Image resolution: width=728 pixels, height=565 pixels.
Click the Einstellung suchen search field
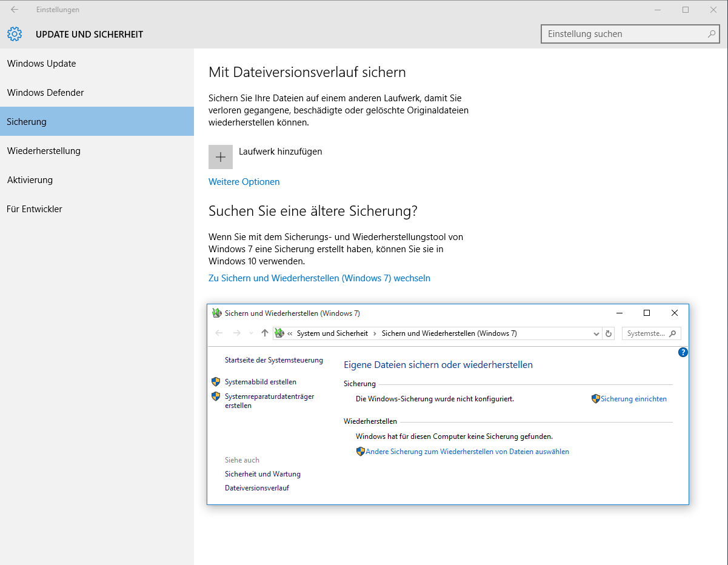point(630,34)
